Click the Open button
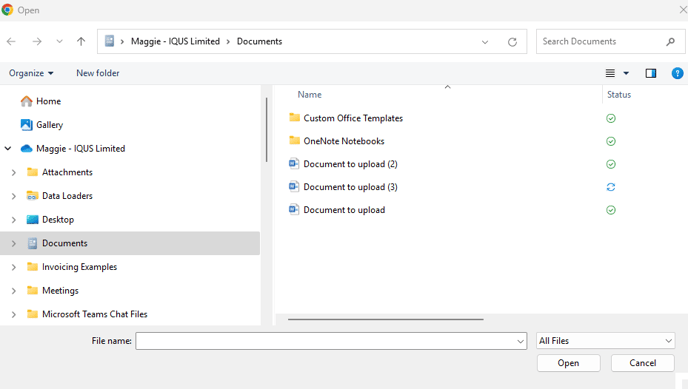This screenshot has height=389, width=688. coord(569,363)
